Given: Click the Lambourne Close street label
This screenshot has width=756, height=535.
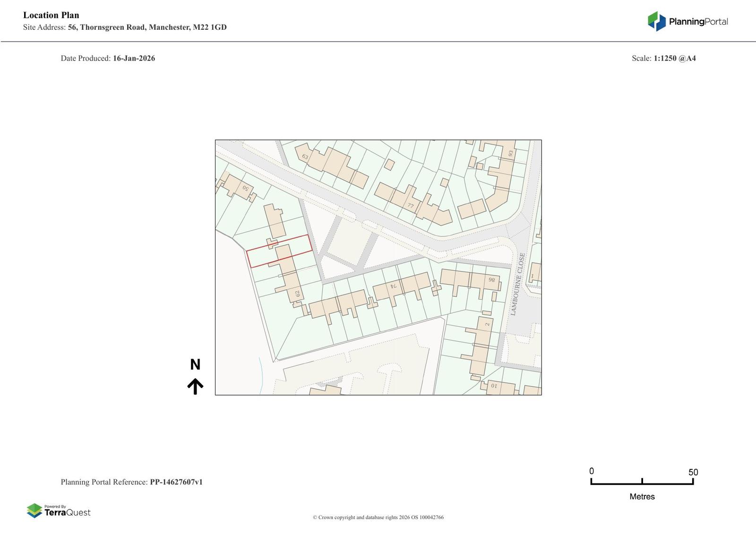Looking at the screenshot, I should (x=517, y=284).
